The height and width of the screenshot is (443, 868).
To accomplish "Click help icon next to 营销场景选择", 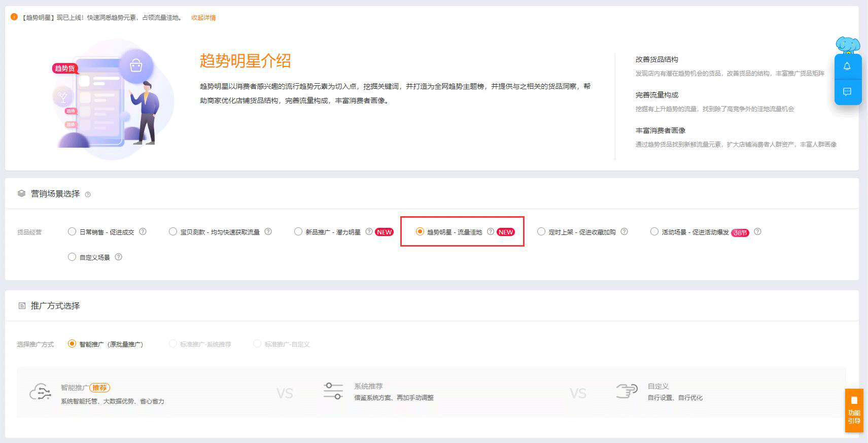I will (88, 194).
